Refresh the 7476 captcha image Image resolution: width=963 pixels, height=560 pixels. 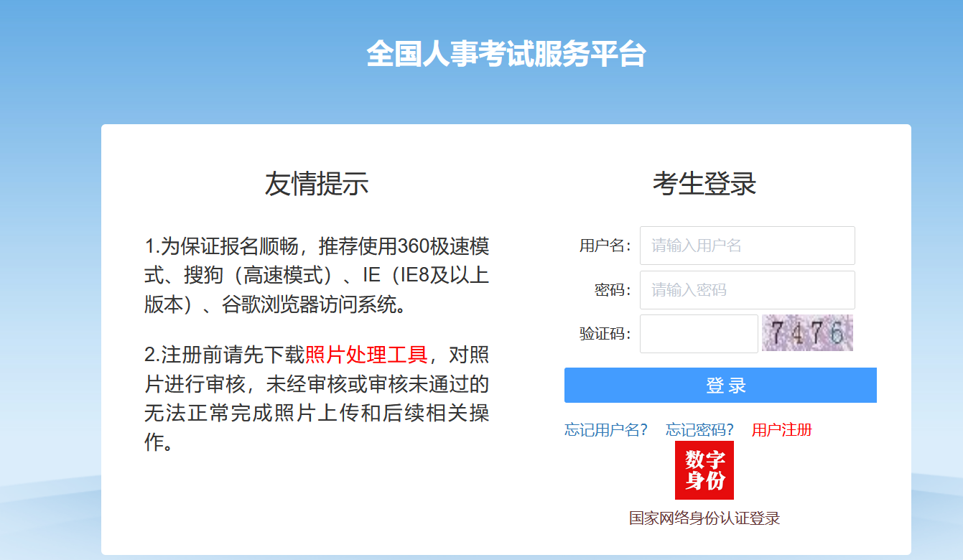point(807,333)
